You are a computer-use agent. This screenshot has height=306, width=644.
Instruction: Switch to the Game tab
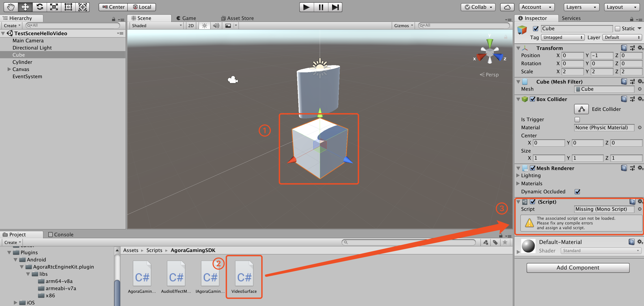tap(186, 18)
